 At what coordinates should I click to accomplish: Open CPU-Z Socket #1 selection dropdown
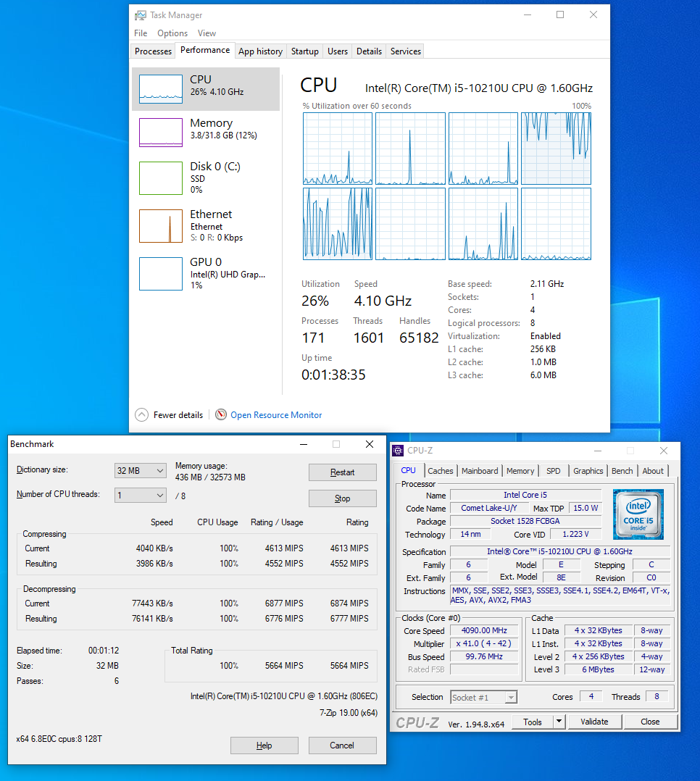(x=484, y=697)
